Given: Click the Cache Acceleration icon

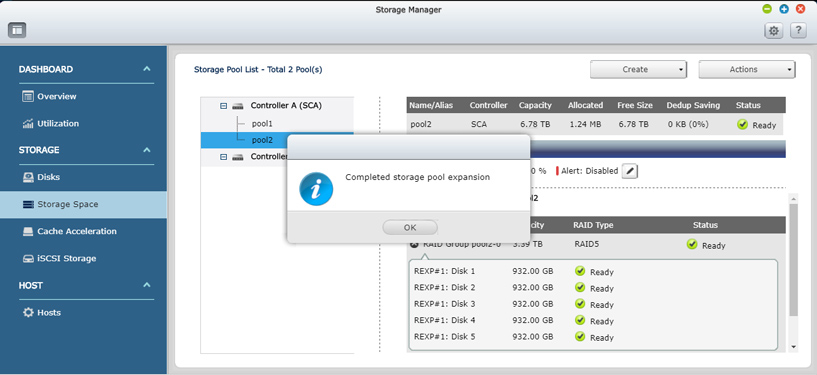Looking at the screenshot, I should [28, 231].
